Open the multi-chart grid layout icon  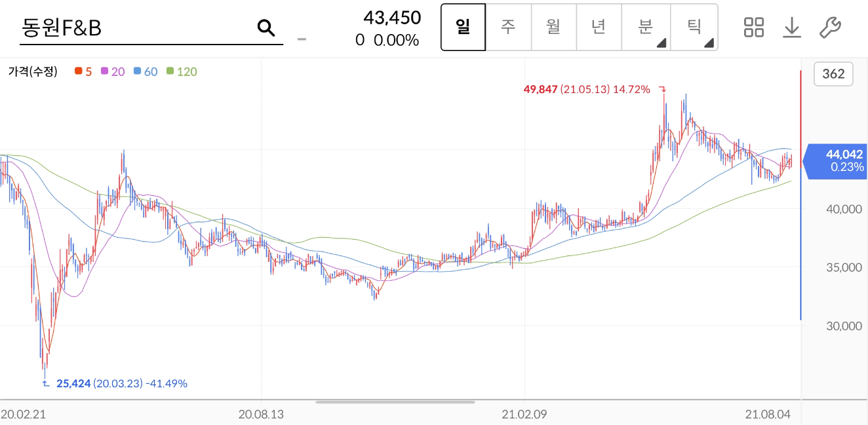(753, 28)
